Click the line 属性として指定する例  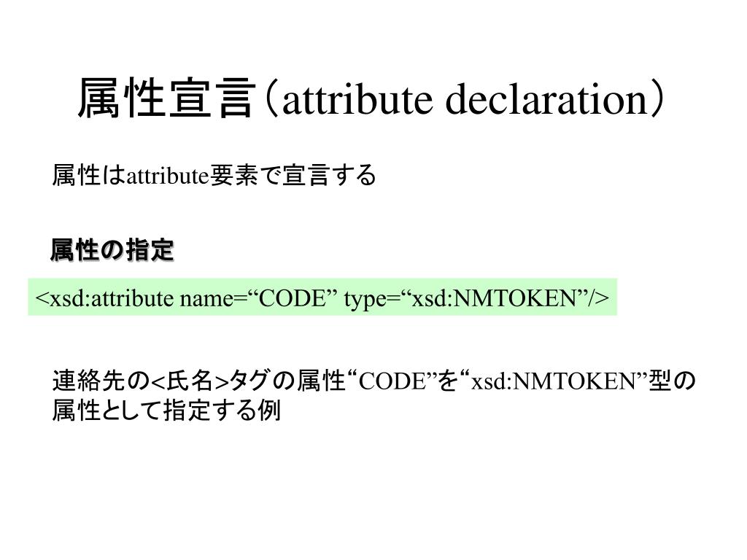tap(166, 411)
